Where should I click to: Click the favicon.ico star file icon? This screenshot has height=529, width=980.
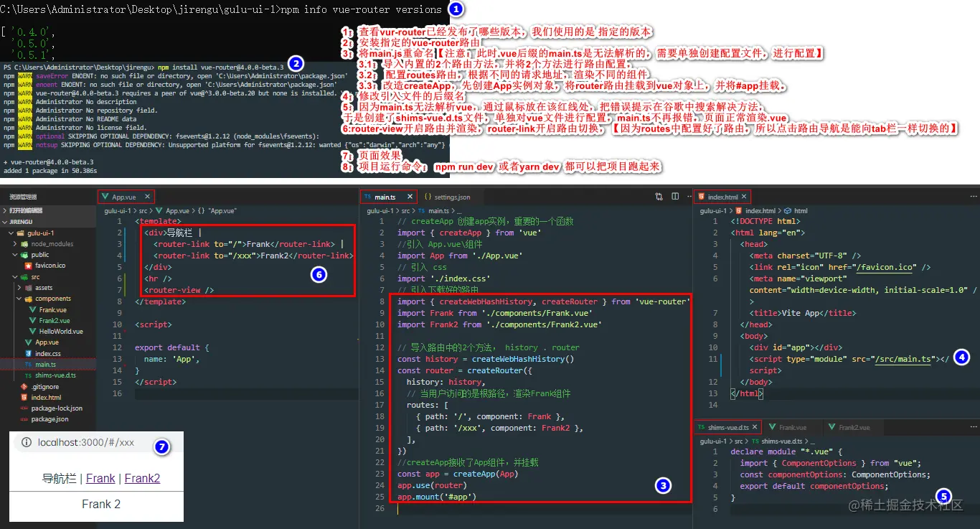pos(27,266)
